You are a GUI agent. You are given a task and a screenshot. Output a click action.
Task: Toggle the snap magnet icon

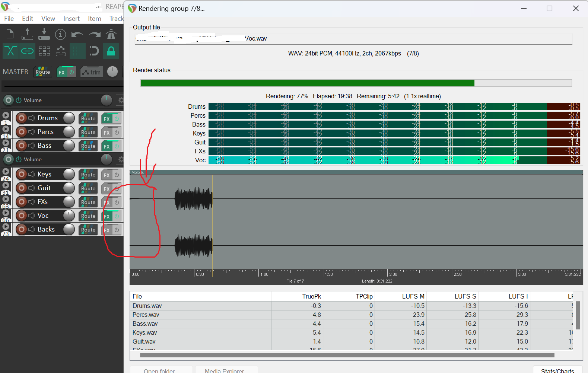[x=94, y=51]
